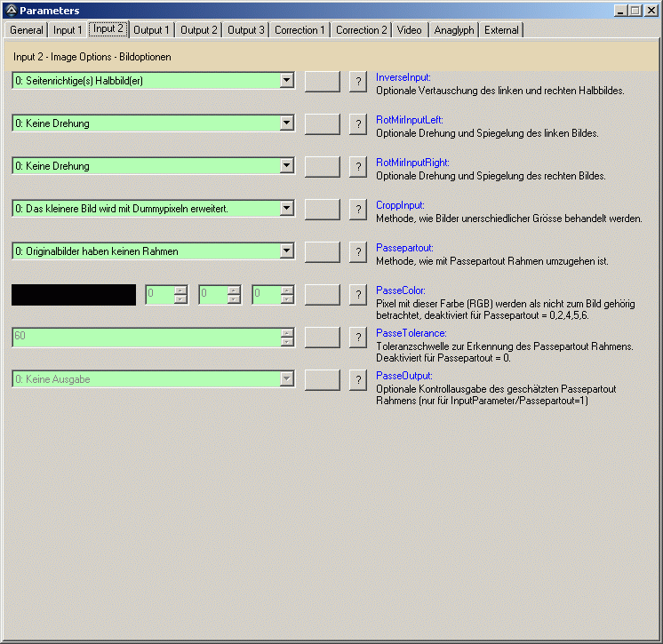The image size is (663, 644).
Task: Open help for PasseOutput option
Action: (357, 380)
